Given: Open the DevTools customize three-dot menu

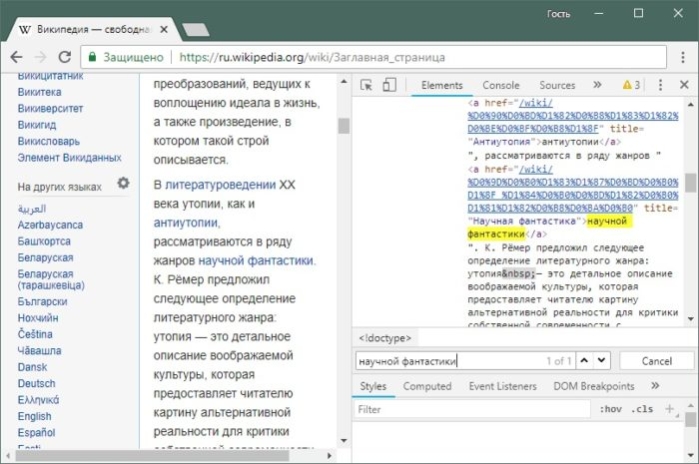Looking at the screenshot, I should tap(660, 85).
